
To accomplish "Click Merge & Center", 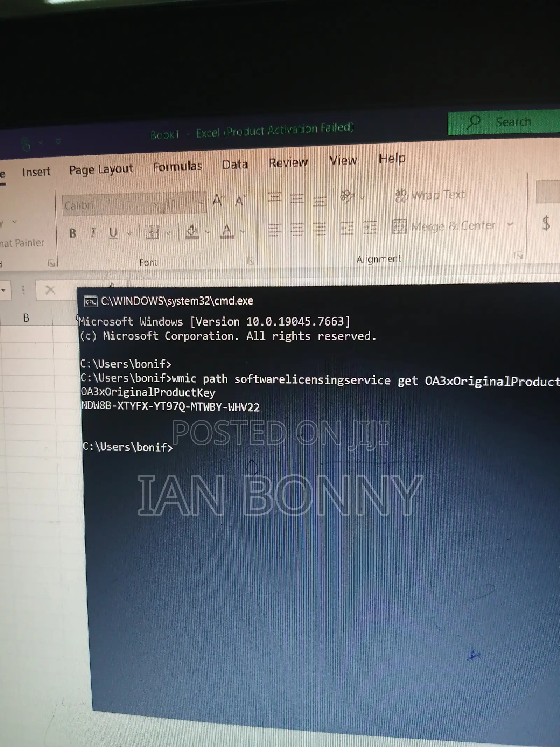I will pyautogui.click(x=444, y=226).
